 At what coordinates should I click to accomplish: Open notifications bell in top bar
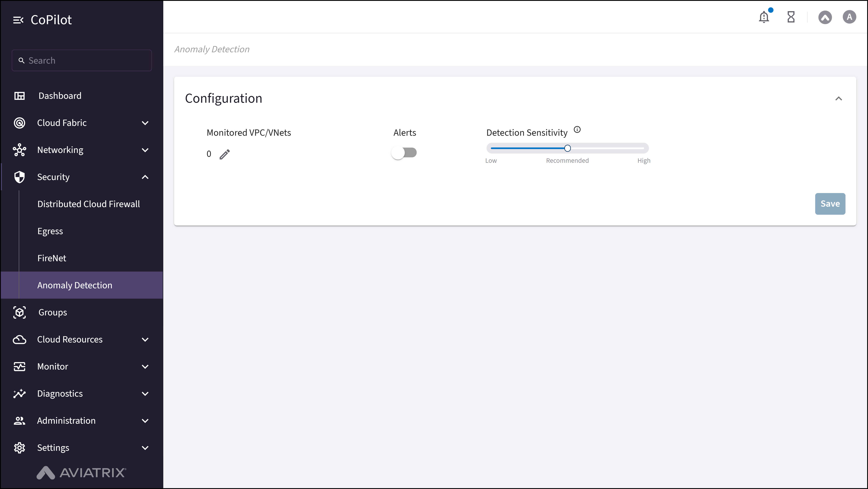[764, 17]
